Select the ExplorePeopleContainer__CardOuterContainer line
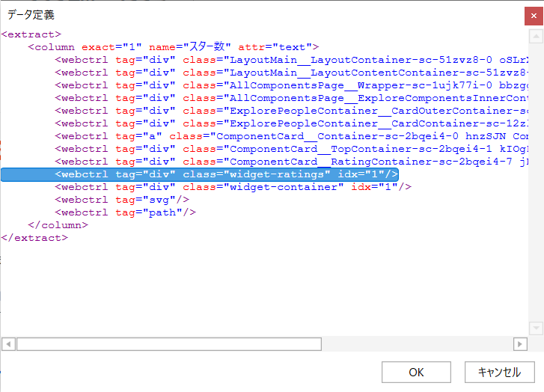The image size is (544, 392). [291, 111]
